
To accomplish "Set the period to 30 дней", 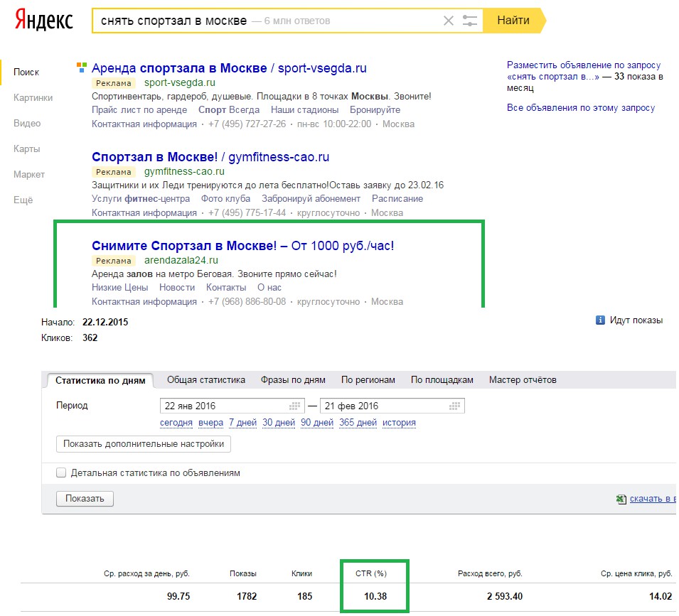I will click(279, 422).
